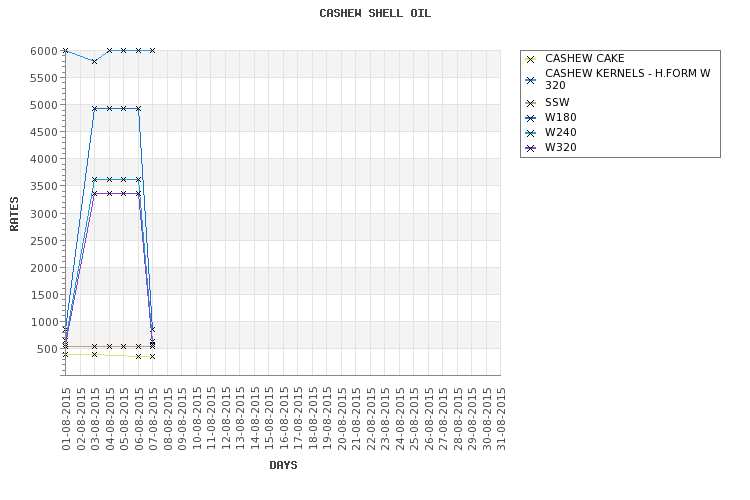This screenshot has width=750, height=500.
Task: Select the W320 legend label
Action: tap(561, 147)
